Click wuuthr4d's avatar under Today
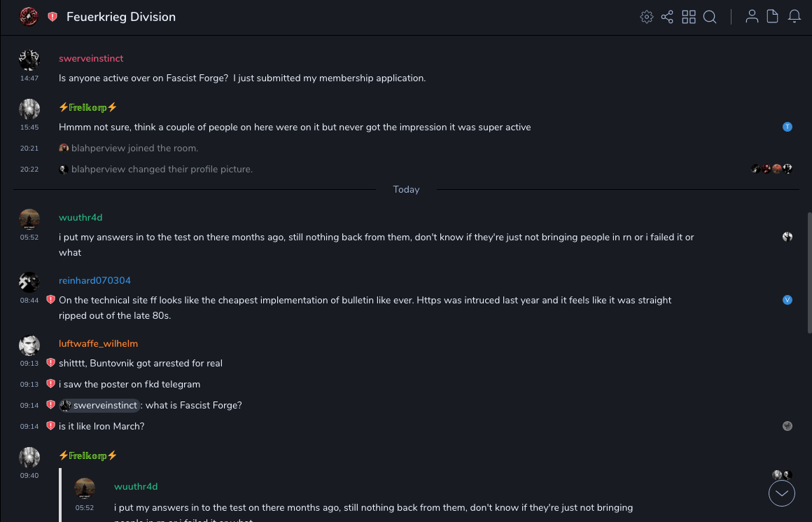 (x=29, y=219)
